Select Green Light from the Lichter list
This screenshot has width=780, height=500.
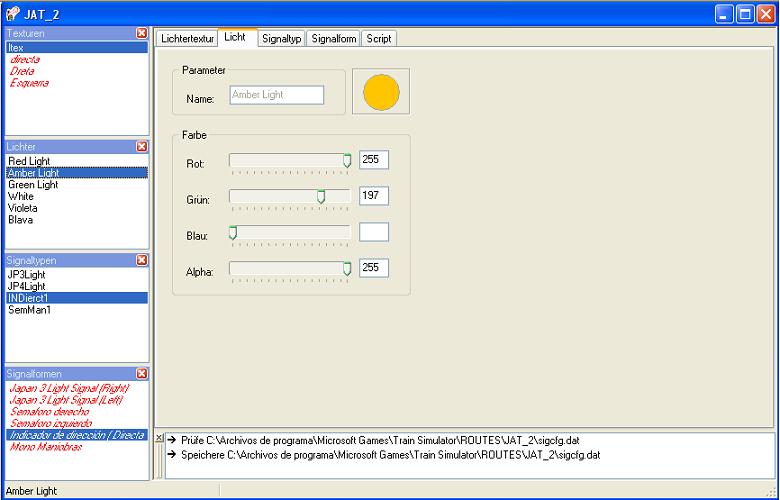click(x=33, y=185)
